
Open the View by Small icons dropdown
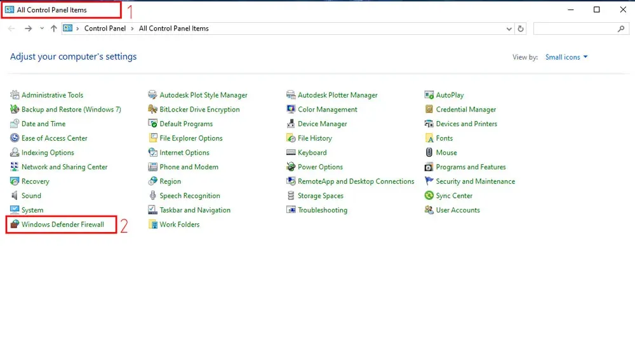(566, 57)
